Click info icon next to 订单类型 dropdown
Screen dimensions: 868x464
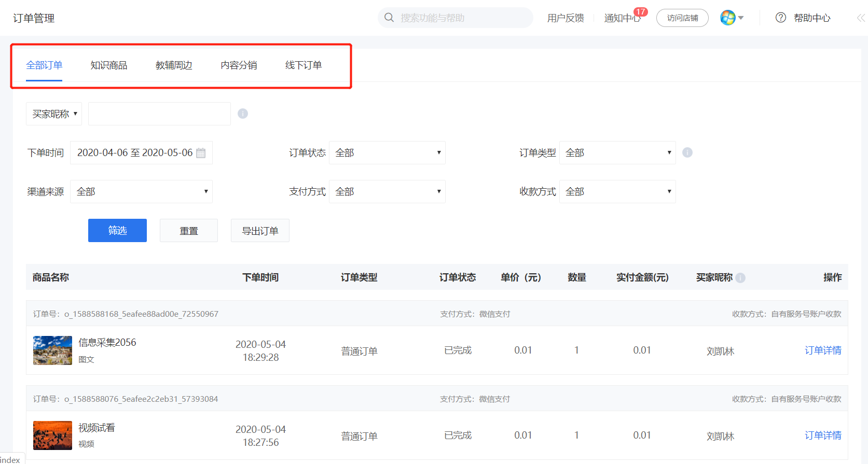click(687, 152)
